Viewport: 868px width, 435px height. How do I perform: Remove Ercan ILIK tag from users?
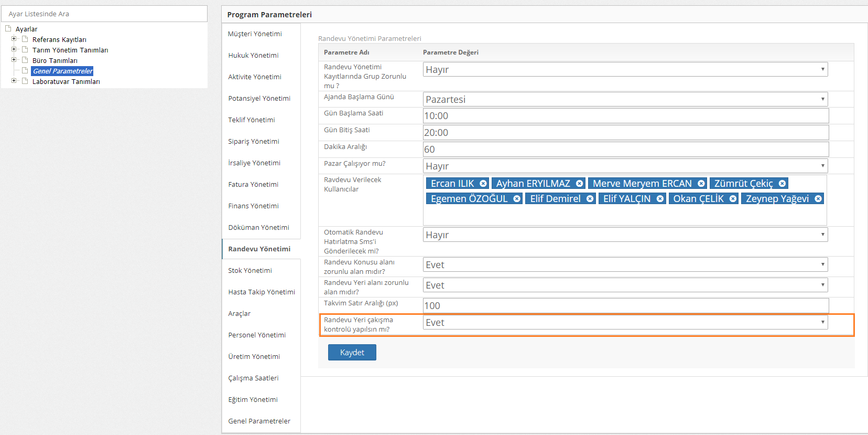pyautogui.click(x=483, y=184)
